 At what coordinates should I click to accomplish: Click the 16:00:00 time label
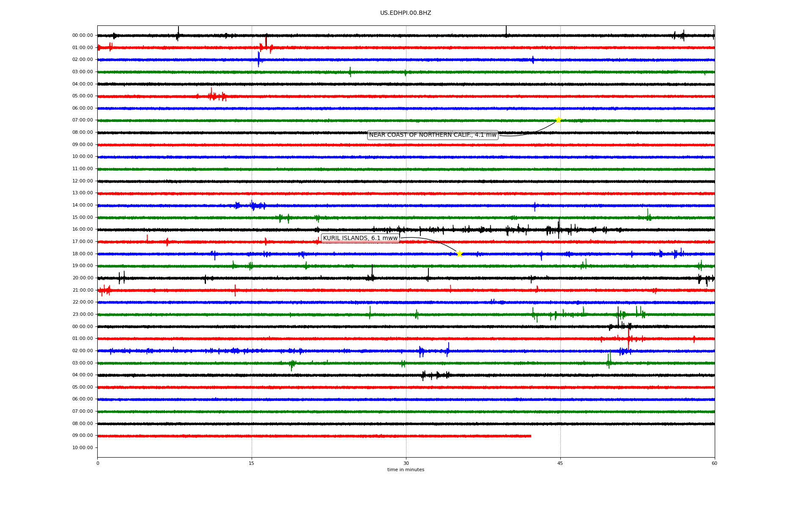(82, 229)
